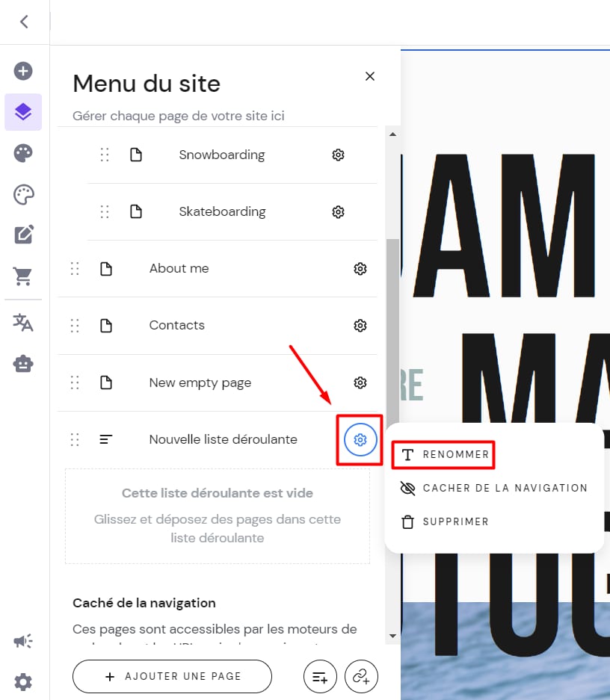Open settings gear for Nouvelle liste déroulante
The width and height of the screenshot is (610, 700).
point(360,440)
